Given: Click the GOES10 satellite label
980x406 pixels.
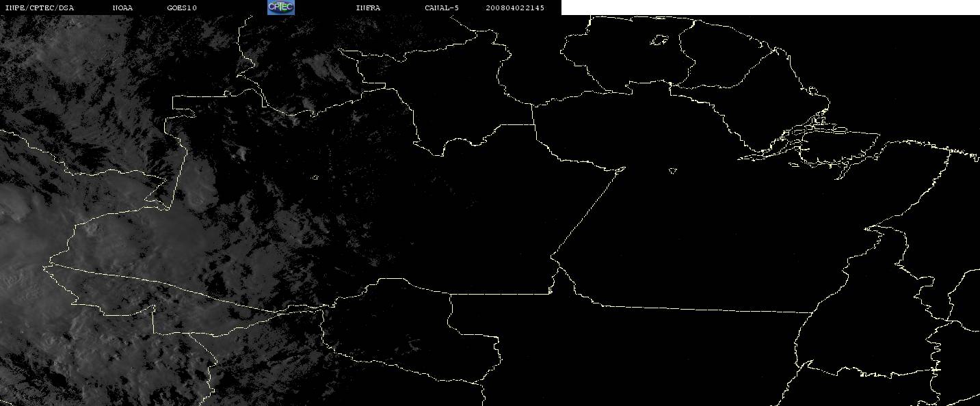Looking at the screenshot, I should coord(182,8).
